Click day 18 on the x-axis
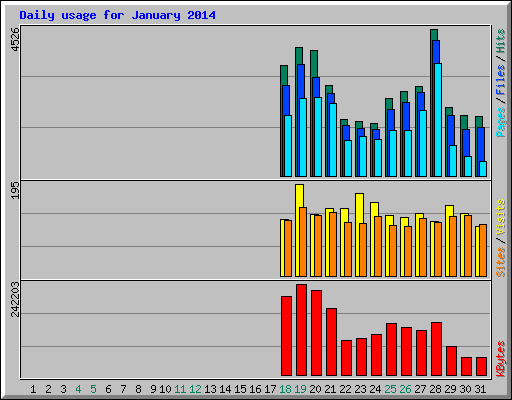The width and height of the screenshot is (512, 400). [285, 389]
